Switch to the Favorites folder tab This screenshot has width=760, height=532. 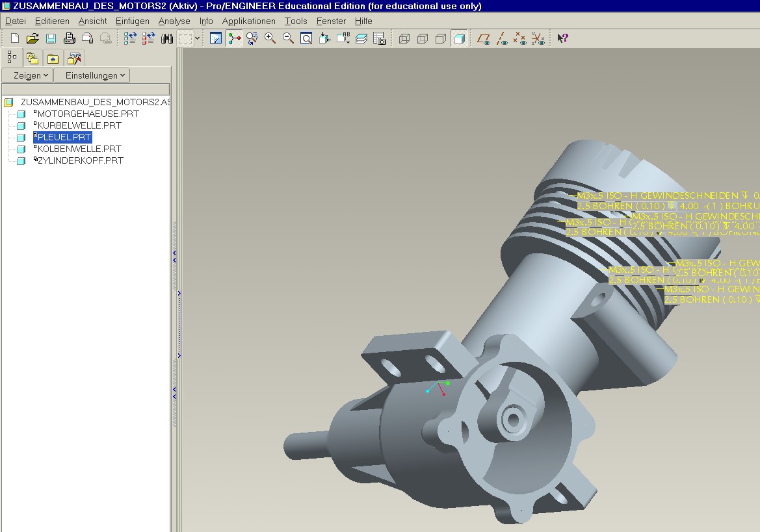pos(53,58)
